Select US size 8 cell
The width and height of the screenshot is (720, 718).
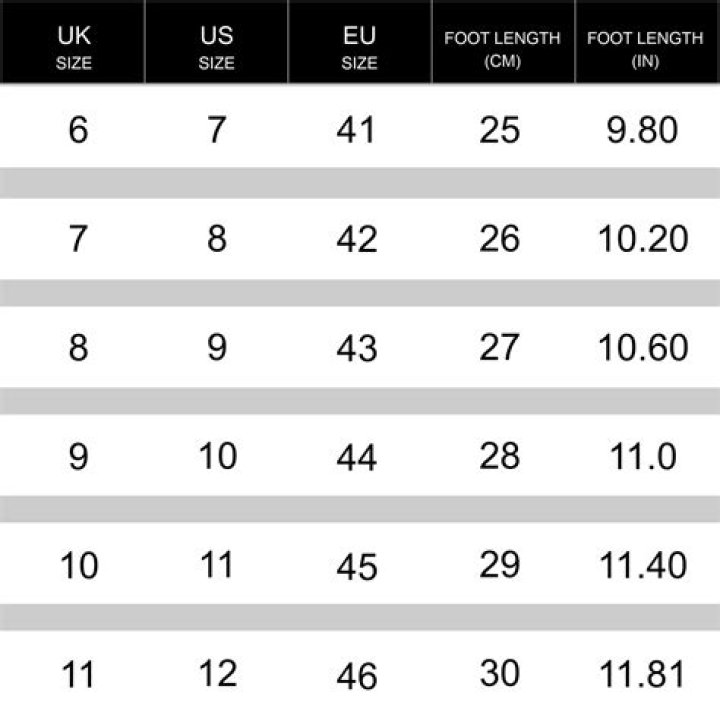[x=217, y=239]
